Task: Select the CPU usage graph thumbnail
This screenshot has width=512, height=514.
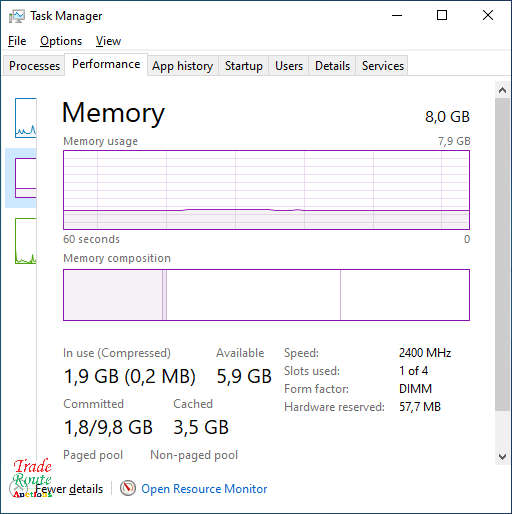Action: (x=26, y=118)
